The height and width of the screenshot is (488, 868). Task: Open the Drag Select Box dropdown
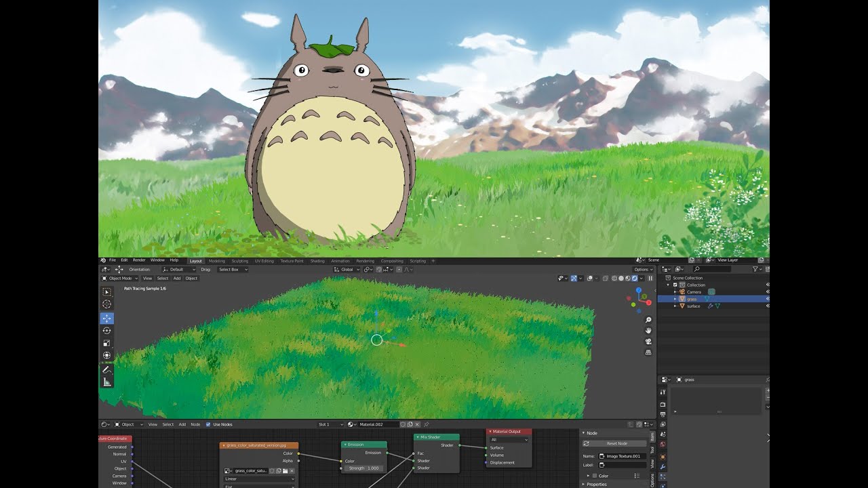click(x=233, y=270)
